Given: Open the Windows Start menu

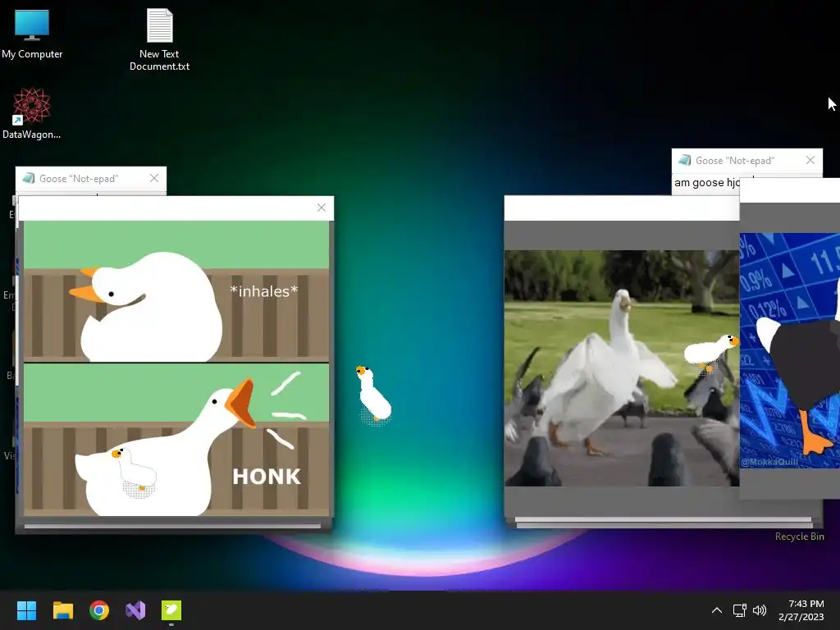Looking at the screenshot, I should click(x=26, y=610).
